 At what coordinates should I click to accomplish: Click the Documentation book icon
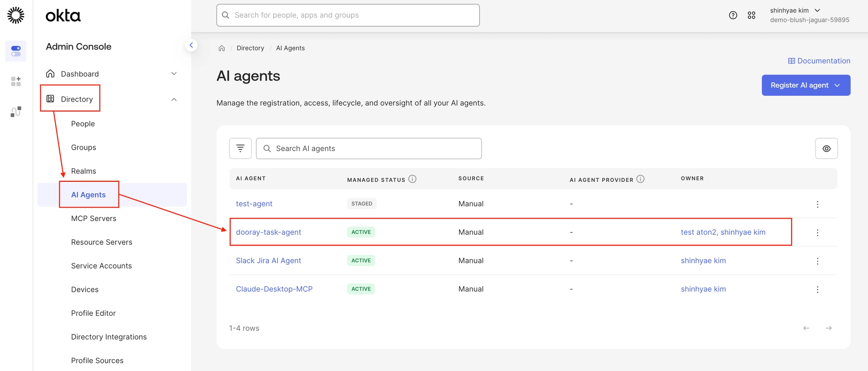coord(791,61)
